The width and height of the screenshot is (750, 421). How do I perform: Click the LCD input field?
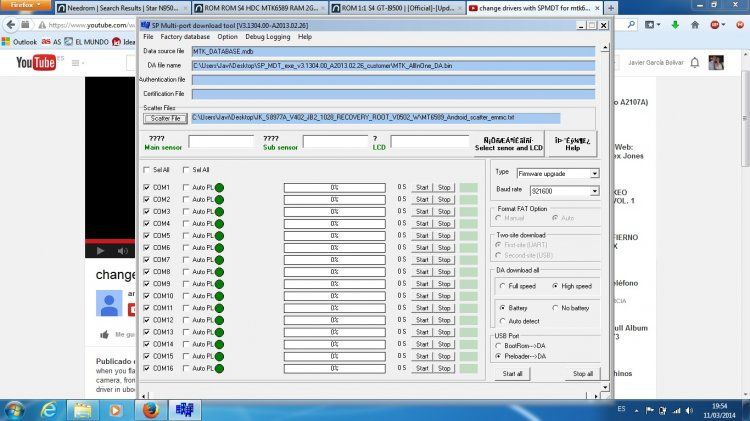430,142
